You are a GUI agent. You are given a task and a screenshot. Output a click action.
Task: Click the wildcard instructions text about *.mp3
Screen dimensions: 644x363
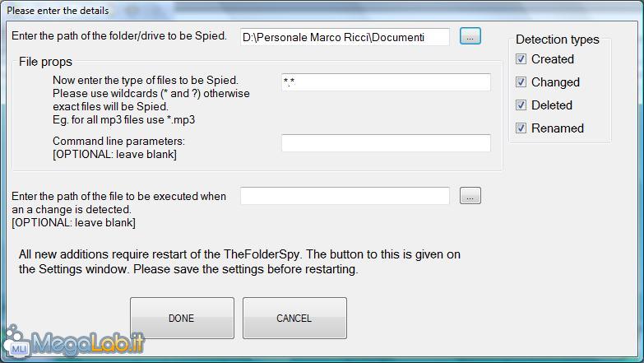click(x=151, y=100)
